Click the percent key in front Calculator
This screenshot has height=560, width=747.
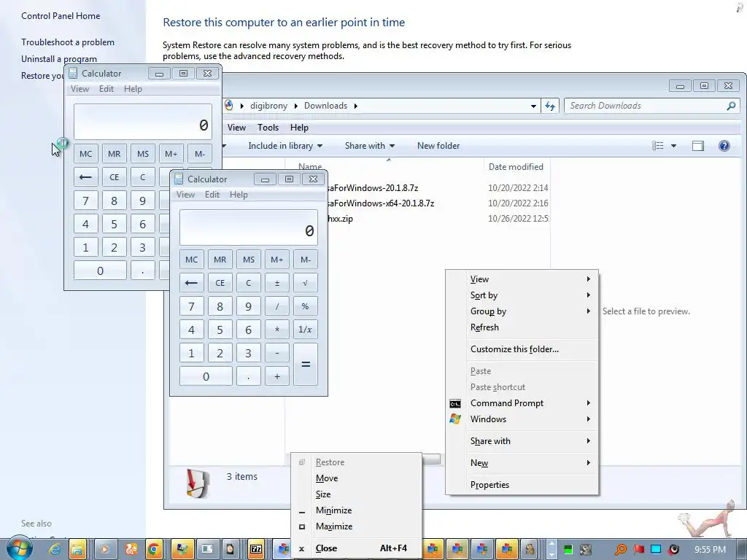click(x=306, y=306)
